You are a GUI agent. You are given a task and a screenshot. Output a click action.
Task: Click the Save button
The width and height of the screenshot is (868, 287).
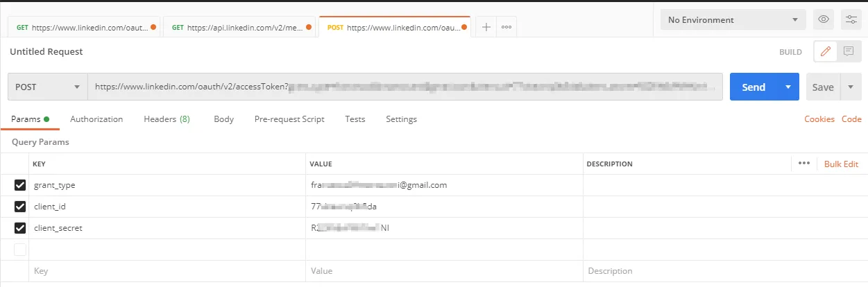coord(823,87)
